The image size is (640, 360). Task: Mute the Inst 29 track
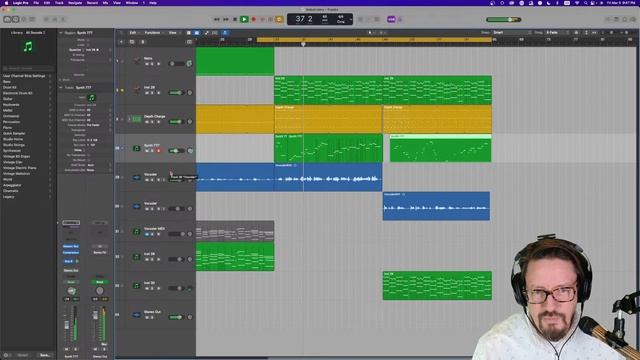click(x=147, y=93)
